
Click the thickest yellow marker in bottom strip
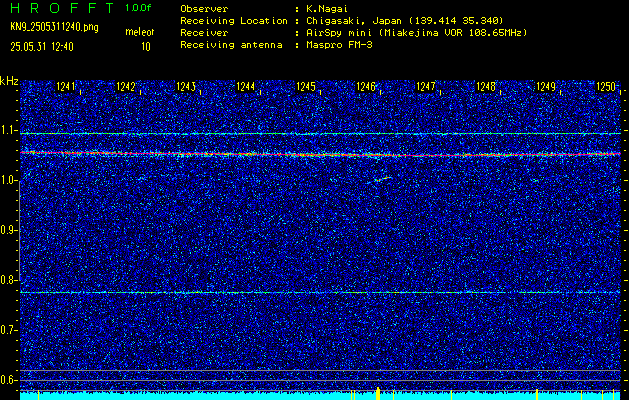(x=378, y=394)
